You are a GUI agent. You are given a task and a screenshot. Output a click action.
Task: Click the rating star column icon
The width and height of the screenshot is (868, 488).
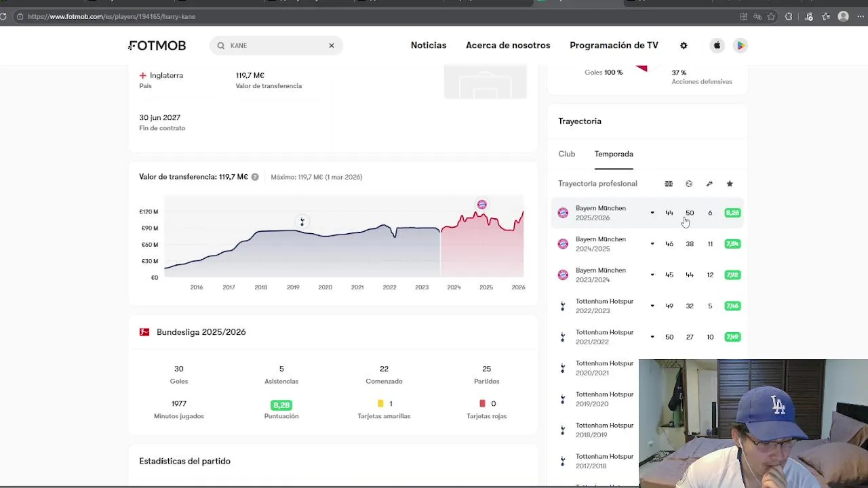click(730, 184)
